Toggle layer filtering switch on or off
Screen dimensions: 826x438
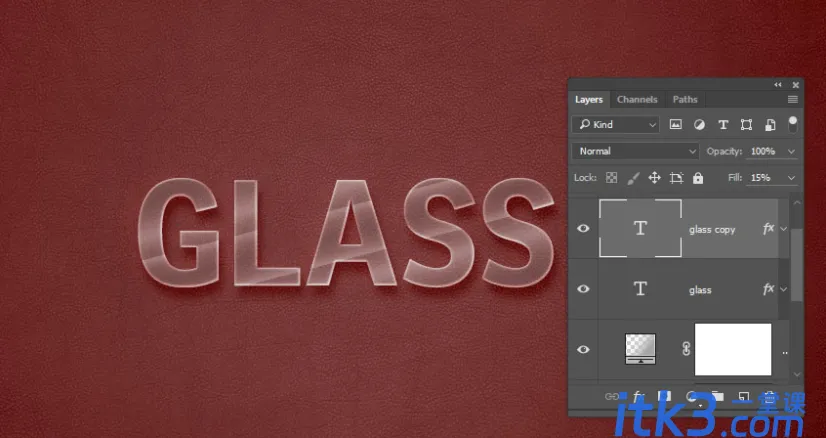tap(792, 124)
